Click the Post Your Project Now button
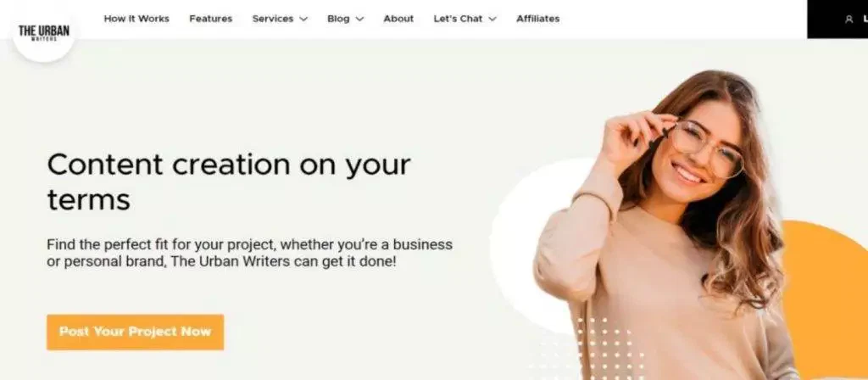Viewport: 868px width, 380px height. [x=135, y=332]
